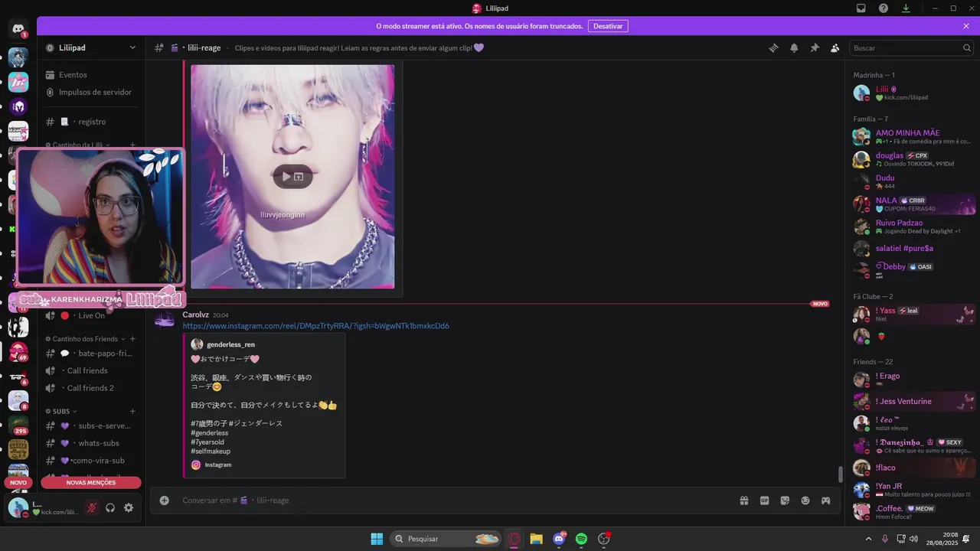Toggle the member list icon

pyautogui.click(x=835, y=47)
